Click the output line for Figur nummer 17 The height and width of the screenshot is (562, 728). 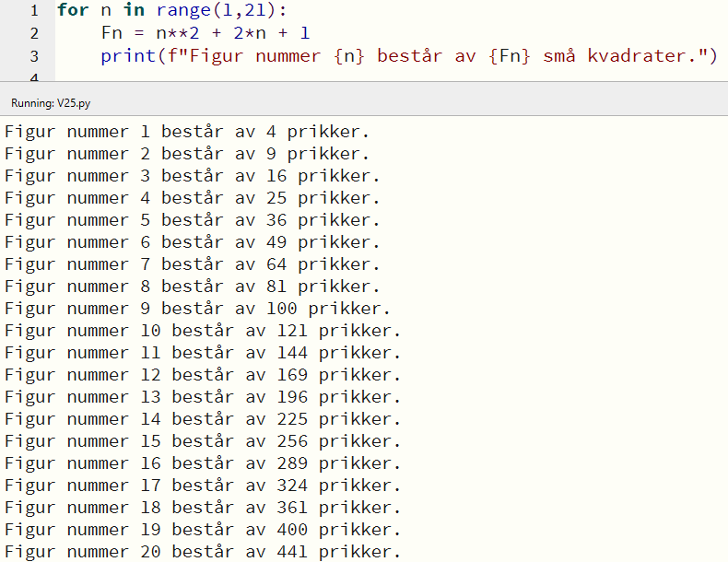(203, 486)
